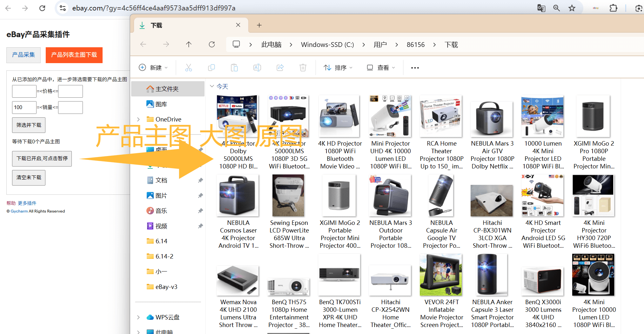Open the 排序 sort dropdown
Image resolution: width=644 pixels, height=334 pixels.
coord(338,68)
